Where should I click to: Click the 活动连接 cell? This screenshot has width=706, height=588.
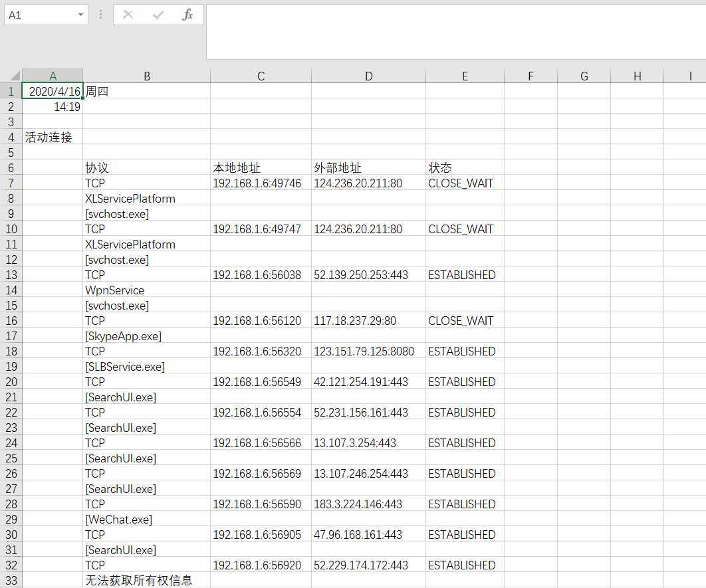49,138
